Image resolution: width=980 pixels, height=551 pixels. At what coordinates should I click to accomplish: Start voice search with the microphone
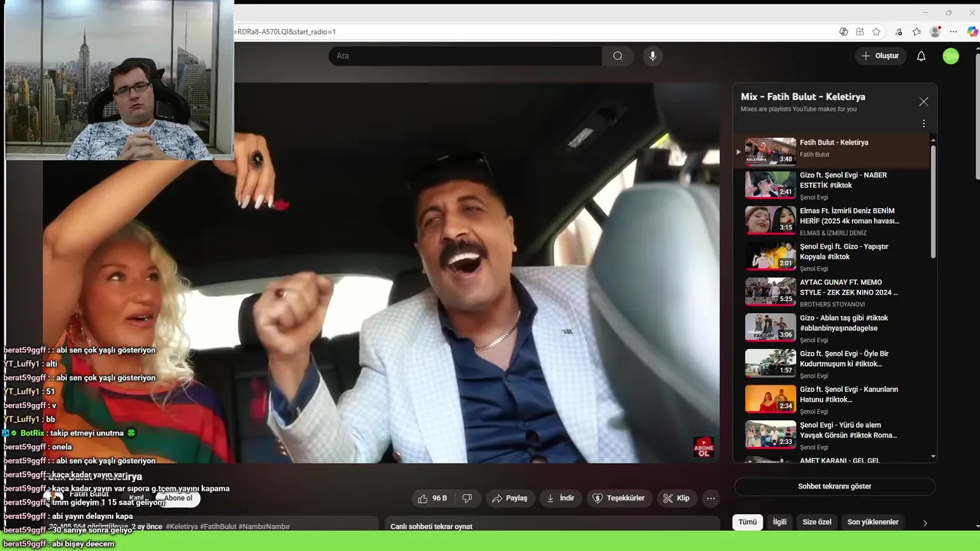click(652, 56)
